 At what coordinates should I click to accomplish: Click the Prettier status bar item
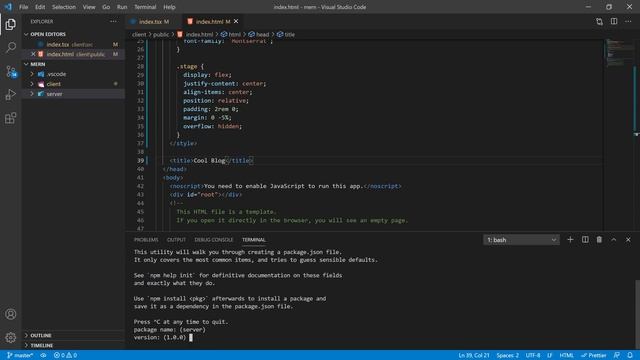(x=593, y=355)
